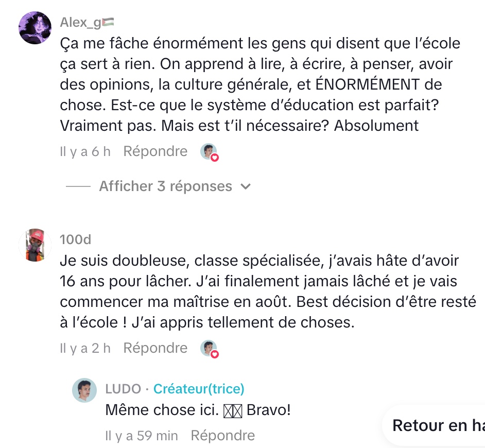The width and height of the screenshot is (485, 448).
Task: Open the 100d username link
Action: tap(75, 240)
